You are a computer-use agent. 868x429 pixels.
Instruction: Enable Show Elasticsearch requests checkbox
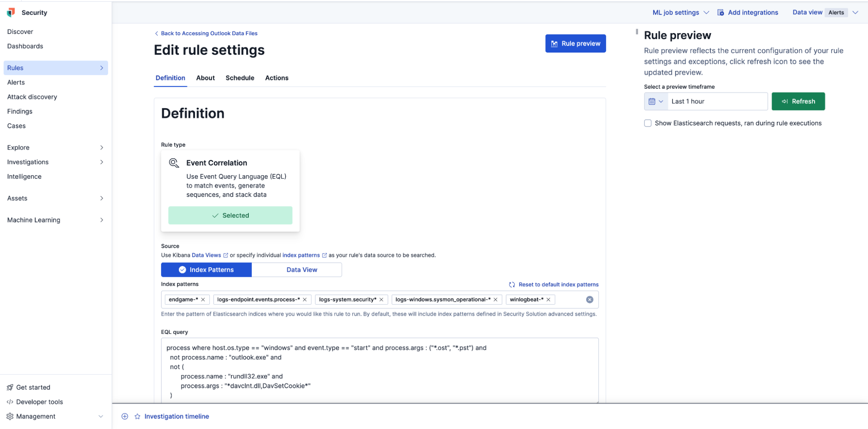647,123
